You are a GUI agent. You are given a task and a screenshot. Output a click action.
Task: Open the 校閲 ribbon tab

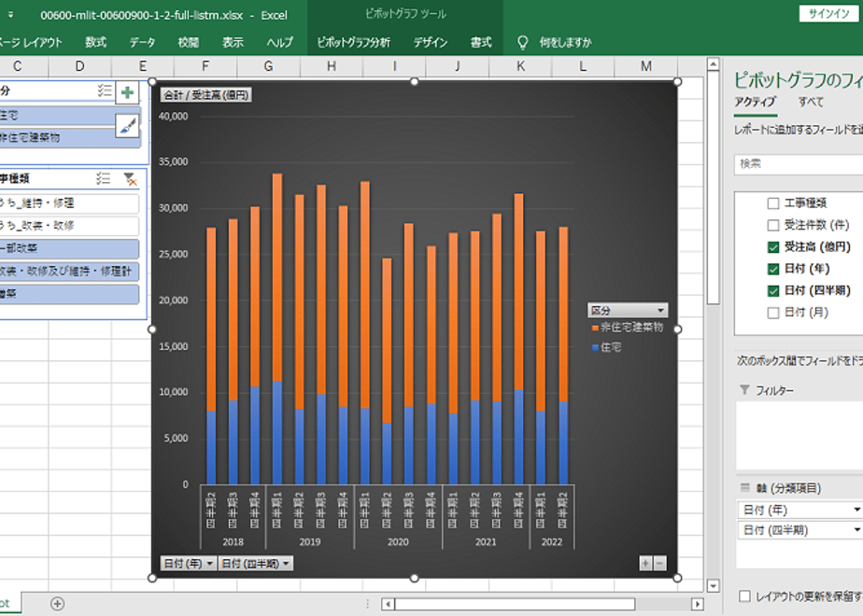pos(189,42)
